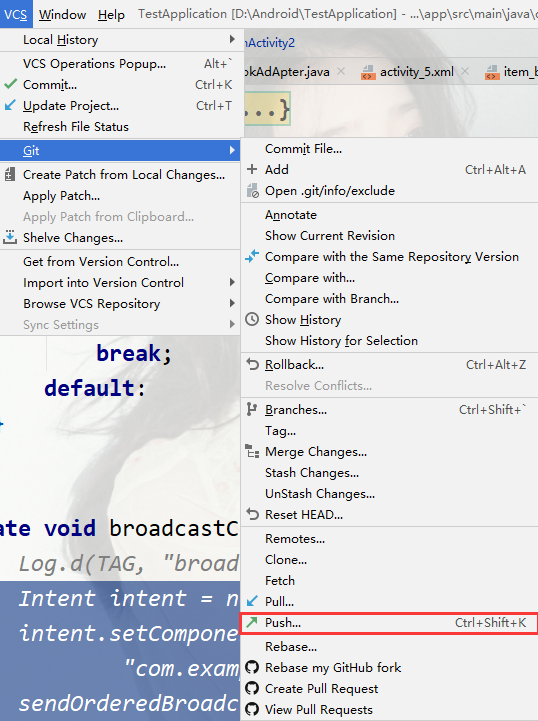Choose UnStash Changes
Image resolution: width=538 pixels, height=721 pixels.
pyautogui.click(x=389, y=493)
